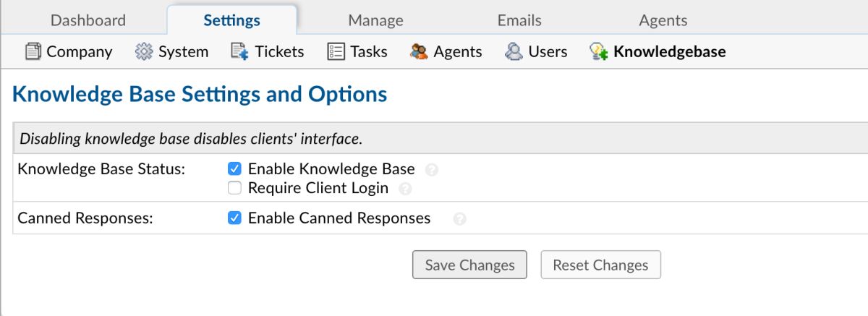Open help tip beside Enable Knowledge Base

[432, 170]
